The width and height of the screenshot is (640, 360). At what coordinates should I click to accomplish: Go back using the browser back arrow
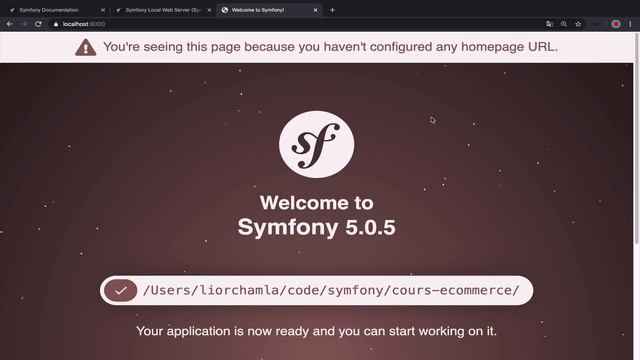(9, 24)
